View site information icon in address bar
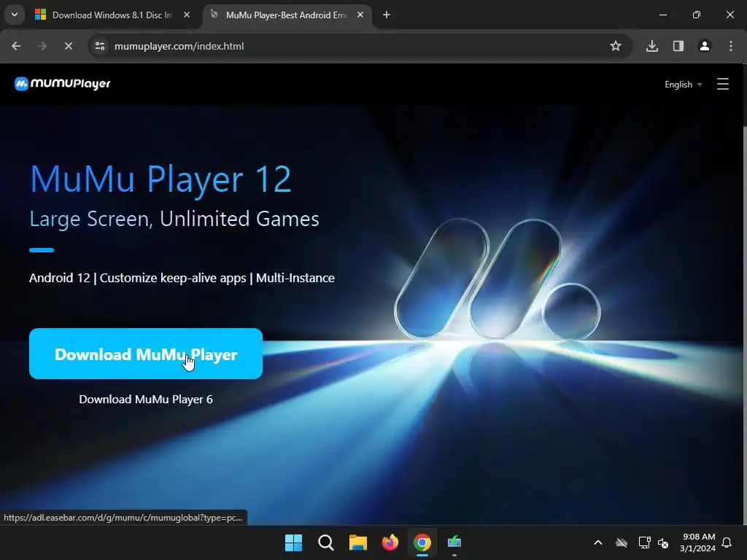 (x=100, y=46)
